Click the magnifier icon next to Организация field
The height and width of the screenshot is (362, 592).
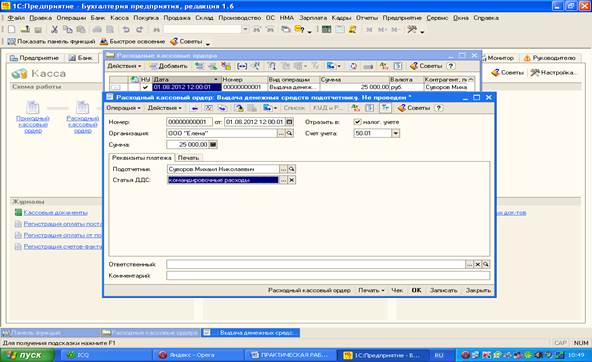click(x=289, y=133)
